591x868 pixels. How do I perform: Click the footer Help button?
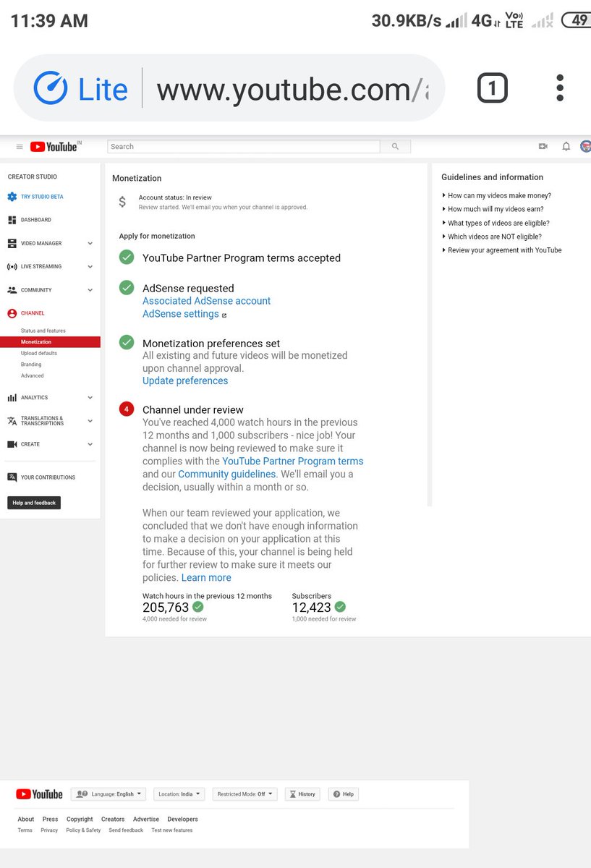click(344, 794)
